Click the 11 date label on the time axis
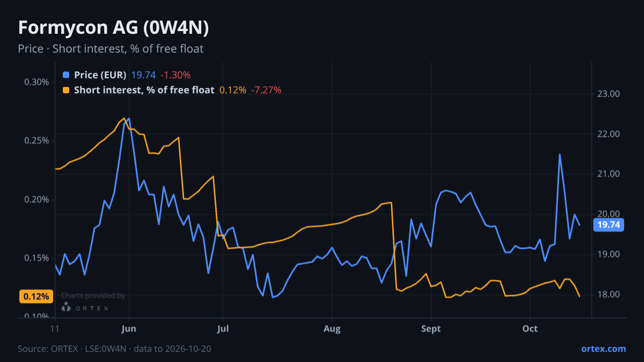The width and height of the screenshot is (644, 362). 54,328
